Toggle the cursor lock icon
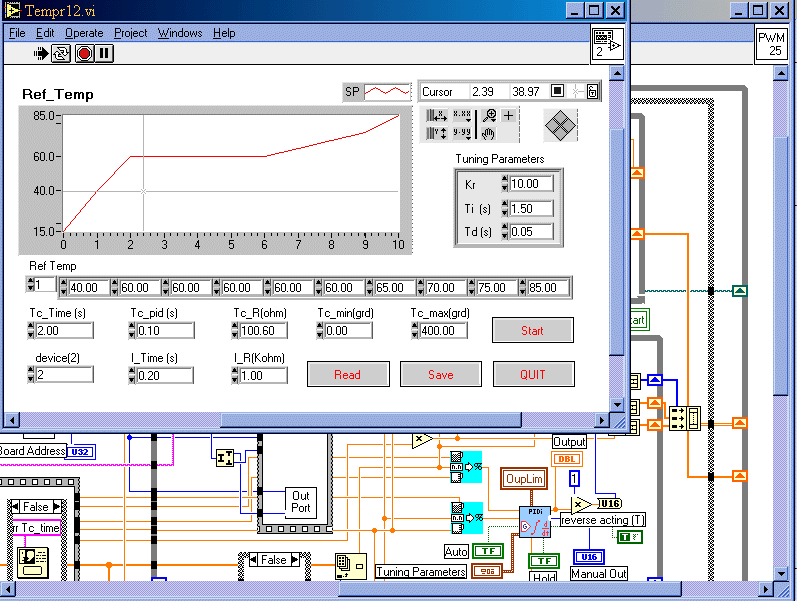This screenshot has width=797, height=601. (592, 92)
